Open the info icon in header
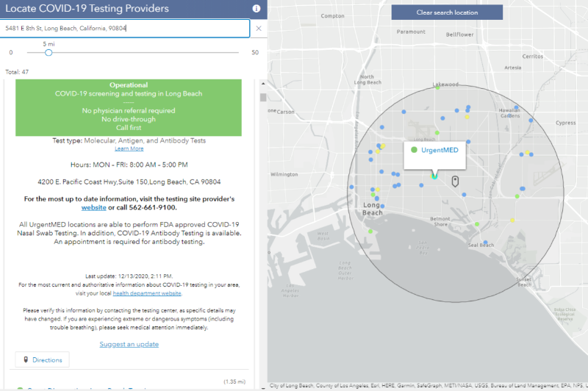This screenshot has height=391, width=588. 256,9
